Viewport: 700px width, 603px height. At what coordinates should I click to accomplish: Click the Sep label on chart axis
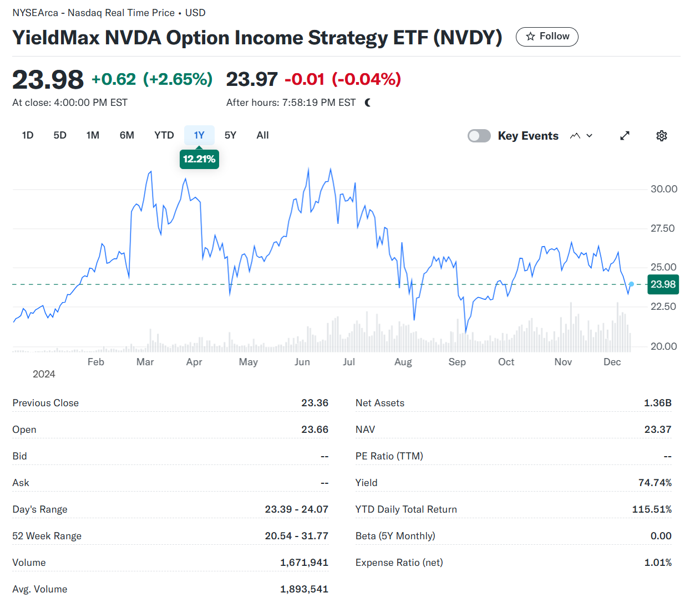(457, 362)
